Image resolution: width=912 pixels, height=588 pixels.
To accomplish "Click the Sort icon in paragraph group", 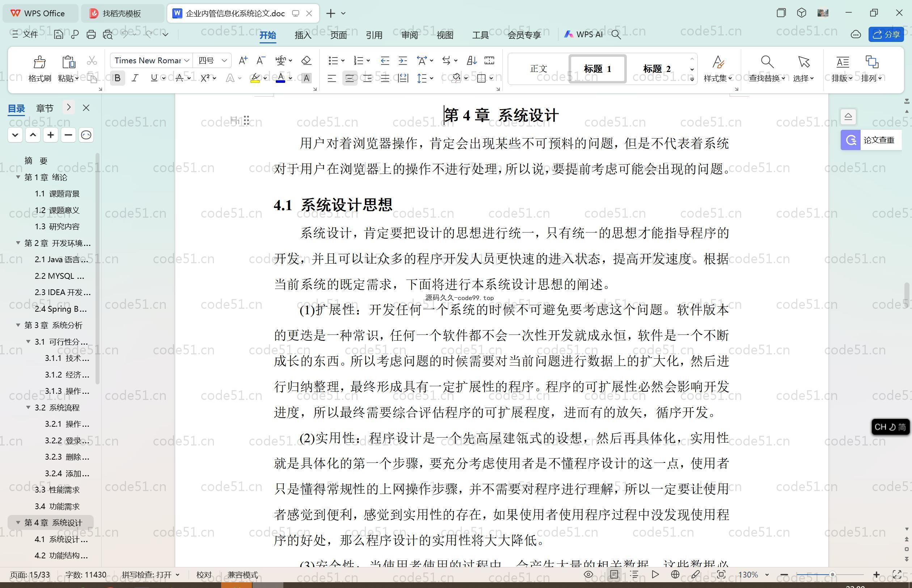I will [472, 60].
